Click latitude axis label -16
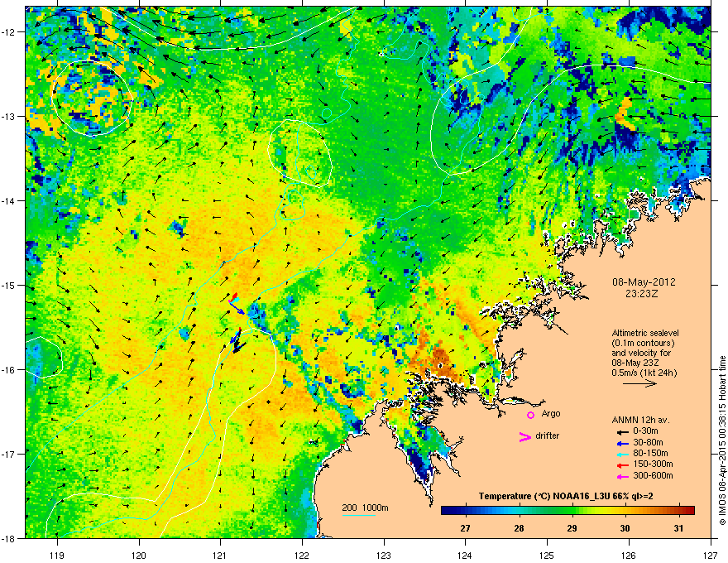 10,370
